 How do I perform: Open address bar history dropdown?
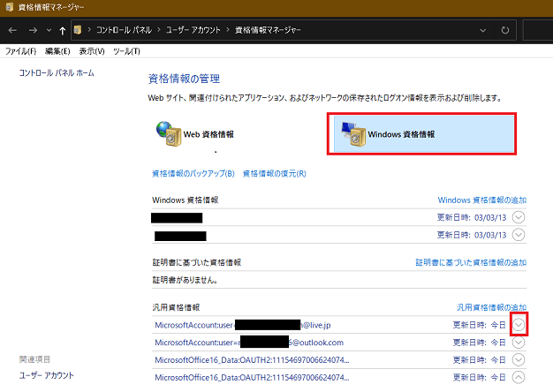483,30
